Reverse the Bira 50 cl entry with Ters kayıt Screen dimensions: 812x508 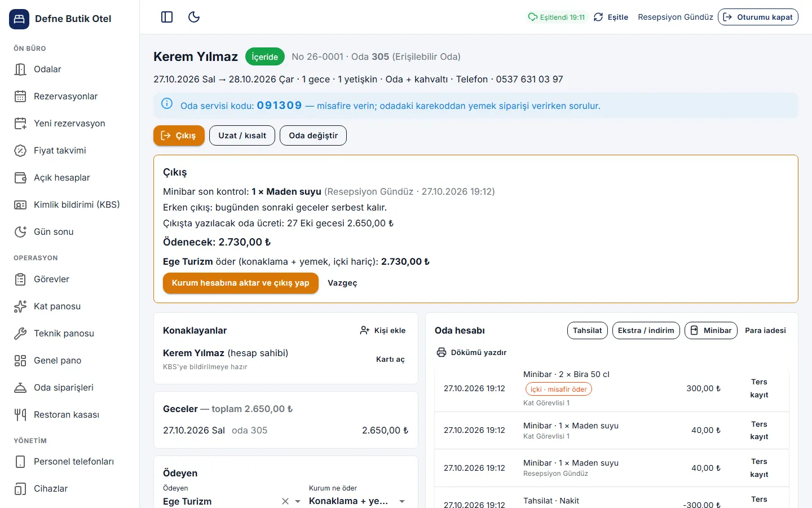coord(759,388)
